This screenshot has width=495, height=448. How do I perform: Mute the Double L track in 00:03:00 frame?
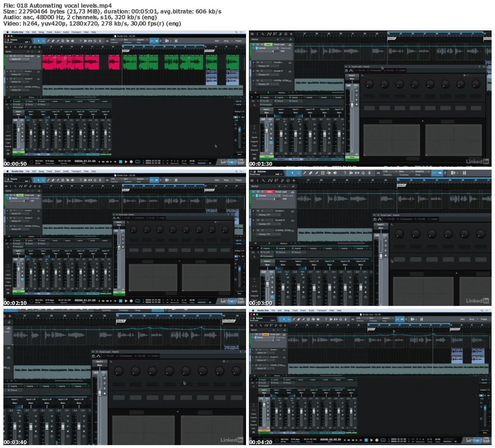258,211
